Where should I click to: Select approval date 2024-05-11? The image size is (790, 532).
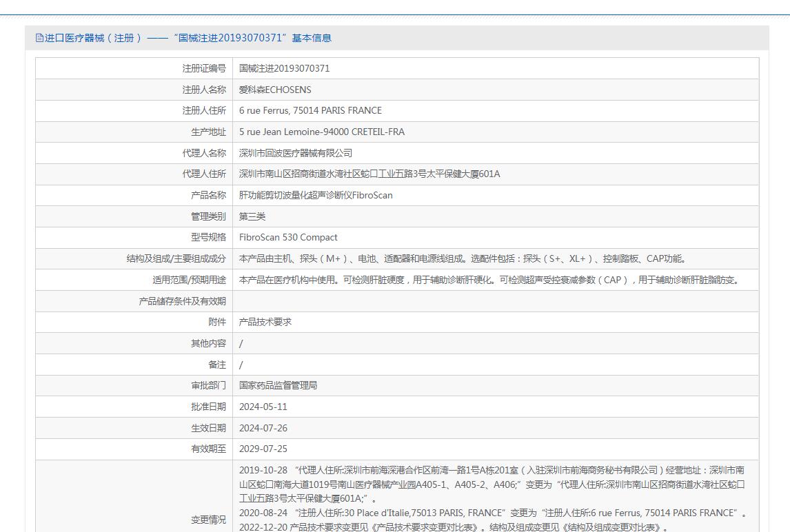[263, 407]
